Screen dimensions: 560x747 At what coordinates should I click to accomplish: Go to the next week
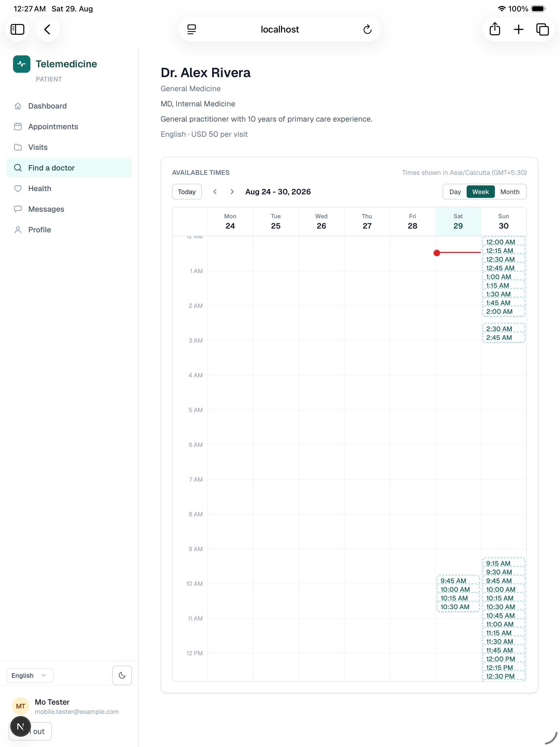coord(232,192)
